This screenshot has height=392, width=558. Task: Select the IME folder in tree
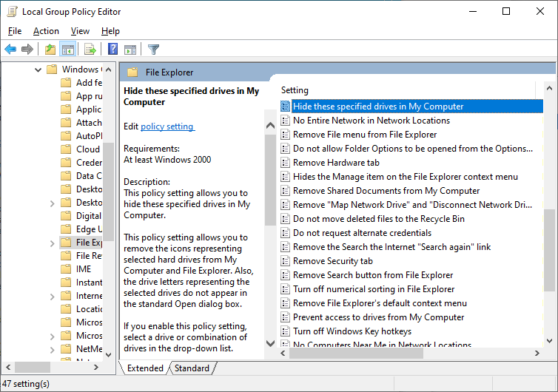point(84,269)
